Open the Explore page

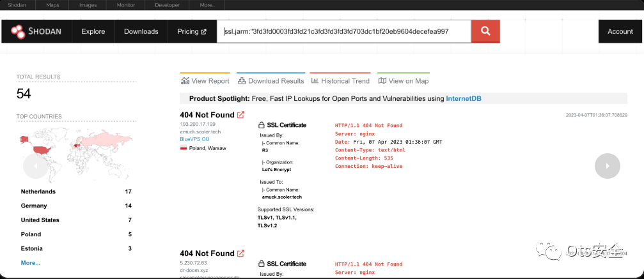[93, 31]
